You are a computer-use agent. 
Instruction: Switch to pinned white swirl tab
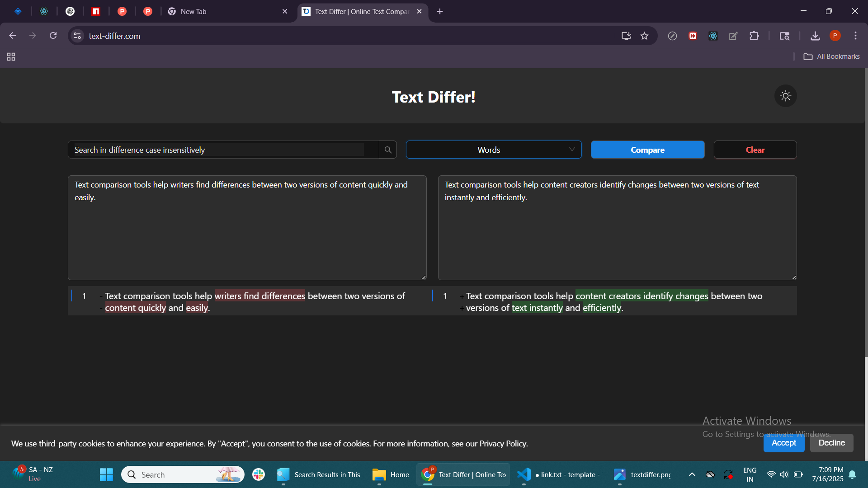point(70,11)
